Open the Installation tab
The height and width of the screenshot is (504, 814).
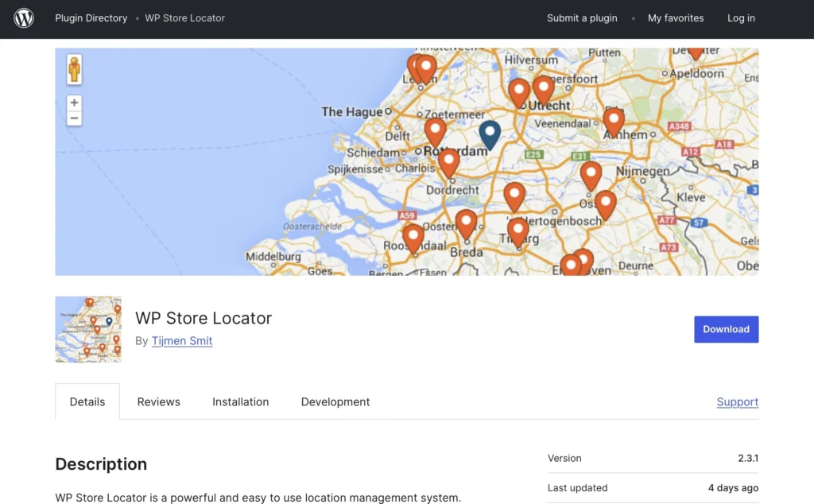pyautogui.click(x=240, y=401)
